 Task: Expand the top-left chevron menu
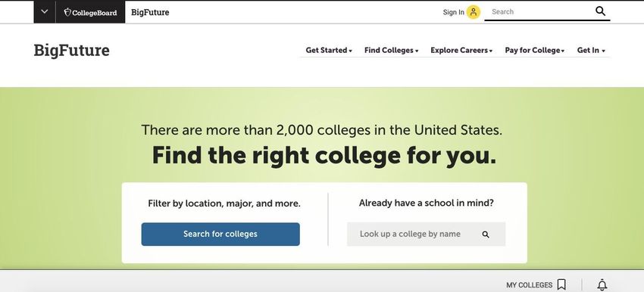[45, 12]
